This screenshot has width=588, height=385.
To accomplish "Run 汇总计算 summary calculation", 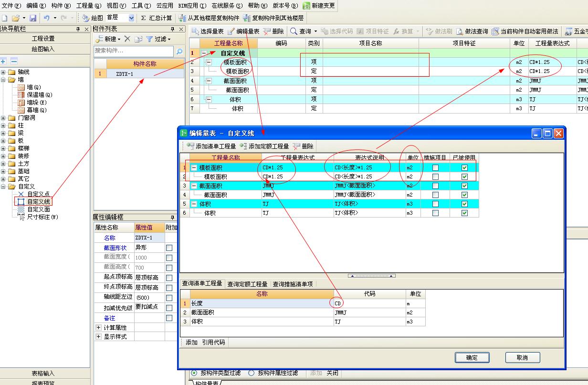I will point(156,18).
